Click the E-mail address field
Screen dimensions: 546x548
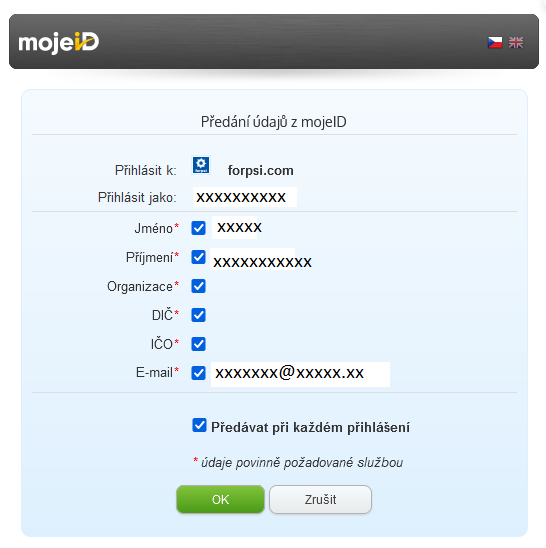(x=300, y=374)
